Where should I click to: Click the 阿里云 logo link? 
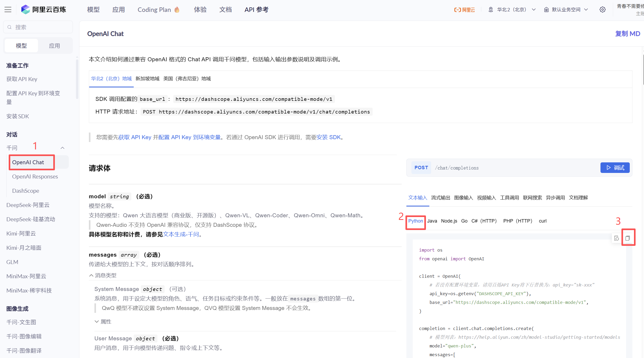(x=464, y=10)
